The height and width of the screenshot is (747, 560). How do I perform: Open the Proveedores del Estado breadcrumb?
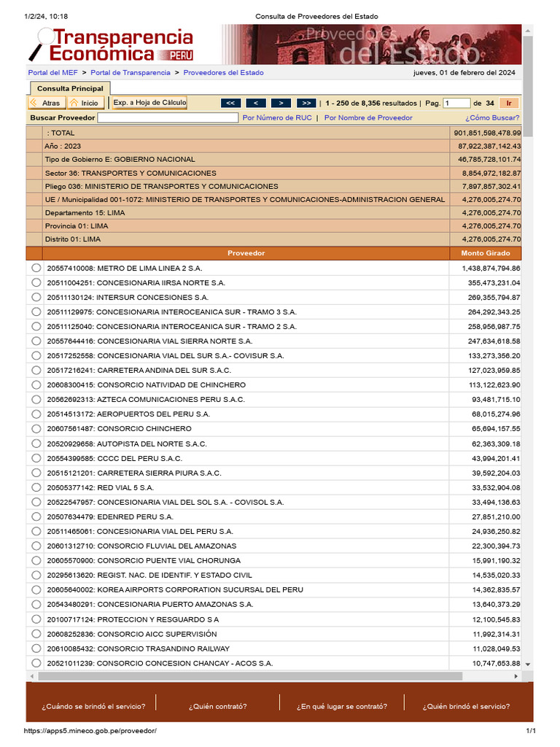[x=223, y=72]
